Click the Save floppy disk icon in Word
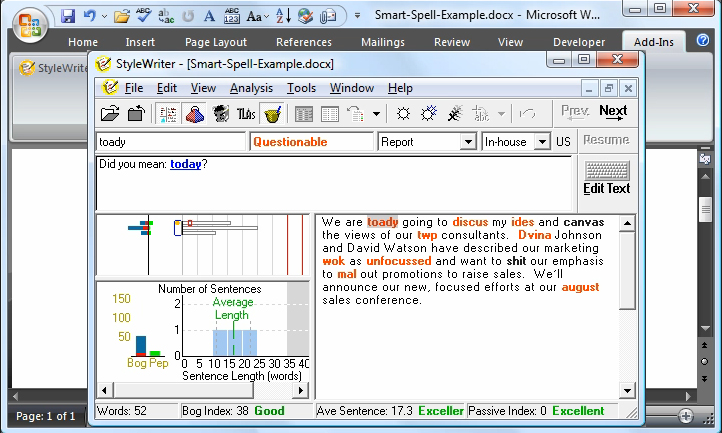The height and width of the screenshot is (433, 722). (68, 16)
